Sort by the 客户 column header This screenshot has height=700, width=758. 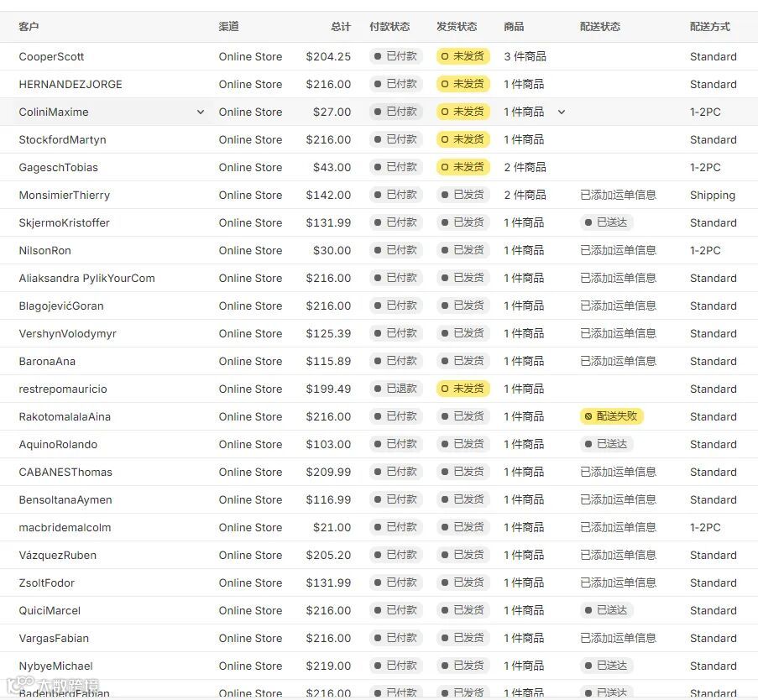(x=29, y=27)
